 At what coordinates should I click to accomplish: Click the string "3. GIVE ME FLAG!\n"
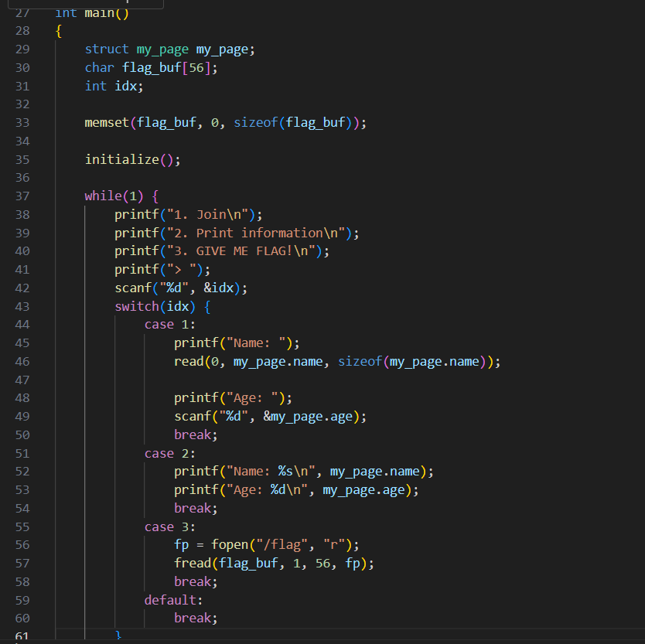pyautogui.click(x=241, y=251)
